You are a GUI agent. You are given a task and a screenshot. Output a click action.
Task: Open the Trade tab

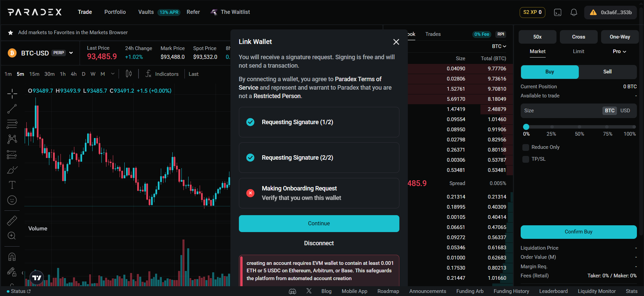pos(85,12)
